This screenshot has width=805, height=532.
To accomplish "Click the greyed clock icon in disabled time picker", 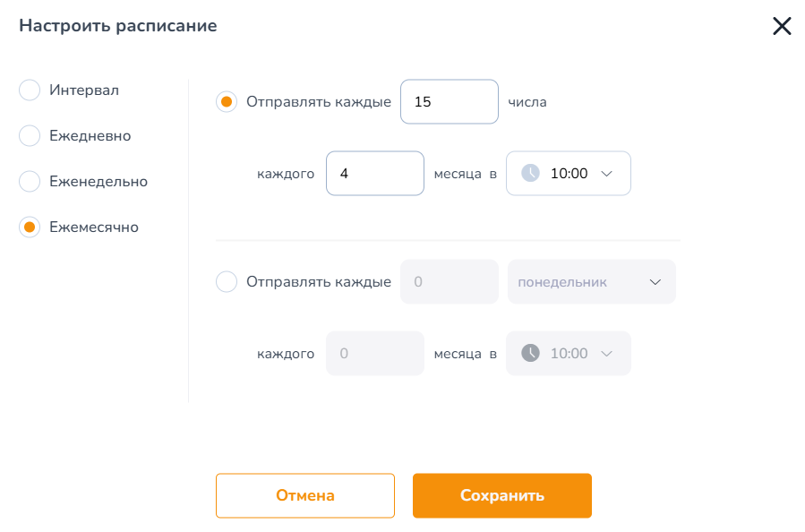I will pyautogui.click(x=530, y=353).
